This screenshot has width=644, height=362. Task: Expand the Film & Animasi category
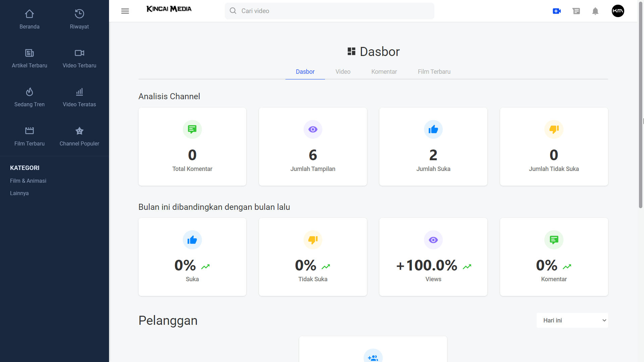(28, 181)
